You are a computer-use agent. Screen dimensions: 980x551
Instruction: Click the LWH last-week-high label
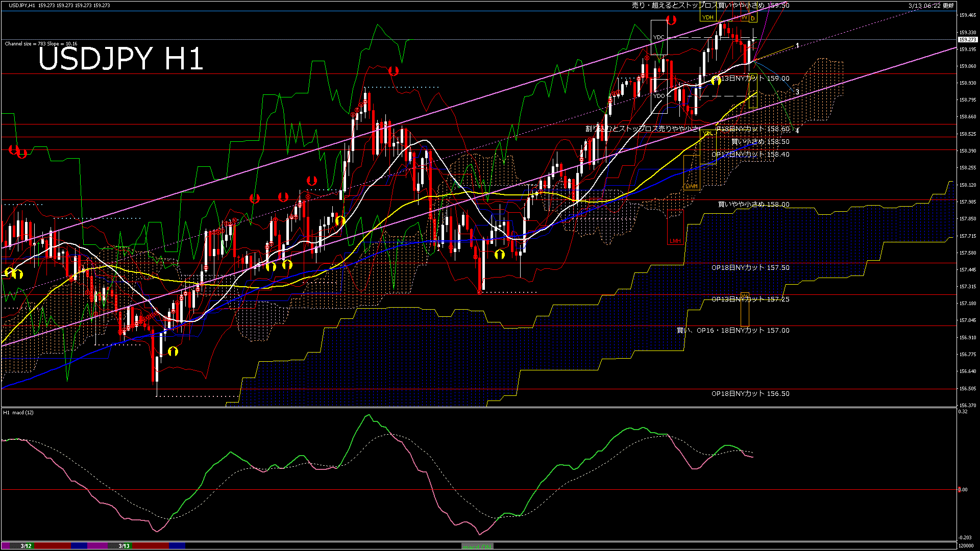click(691, 187)
